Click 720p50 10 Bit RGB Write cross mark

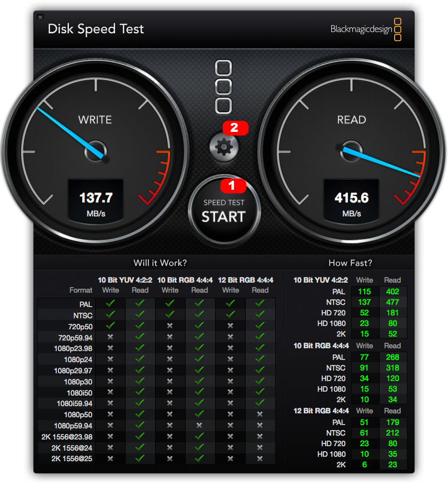pos(170,325)
